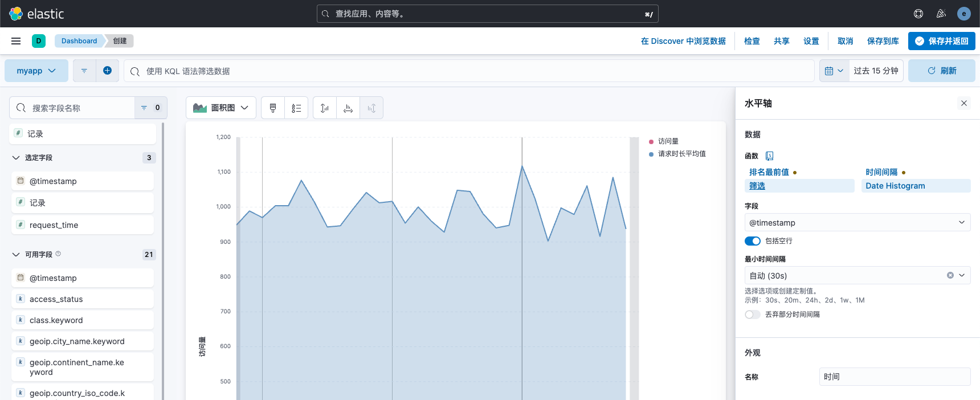
Task: Clear the 自动 (30s) interval value
Action: pyautogui.click(x=950, y=275)
